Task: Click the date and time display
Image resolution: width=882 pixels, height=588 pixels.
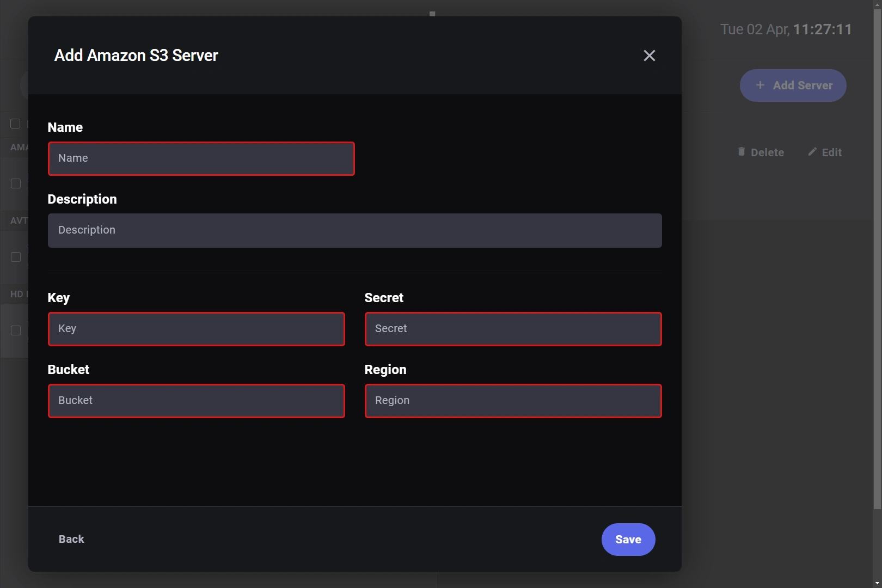Action: click(x=786, y=29)
